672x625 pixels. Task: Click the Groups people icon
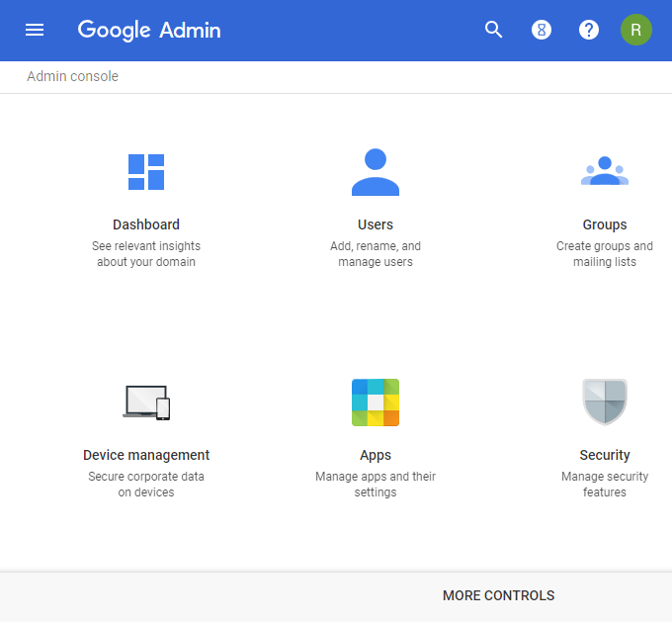tap(604, 172)
